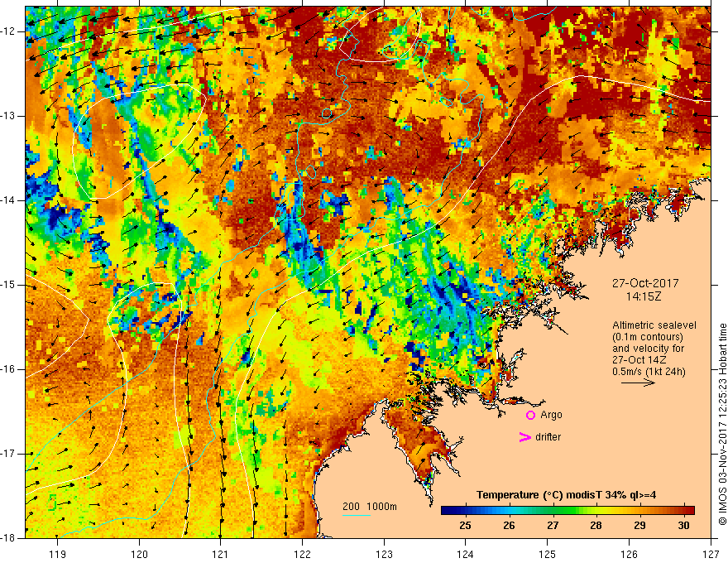Click longitude axis label '122'

302,554
